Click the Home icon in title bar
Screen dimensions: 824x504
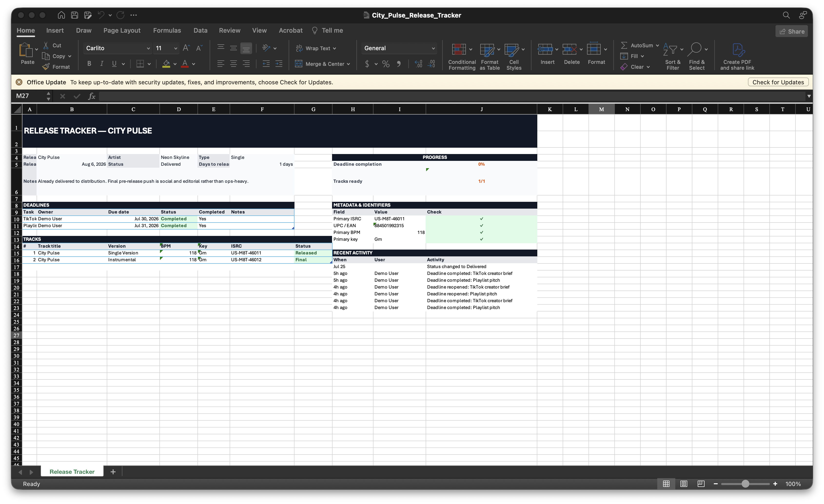coord(61,15)
